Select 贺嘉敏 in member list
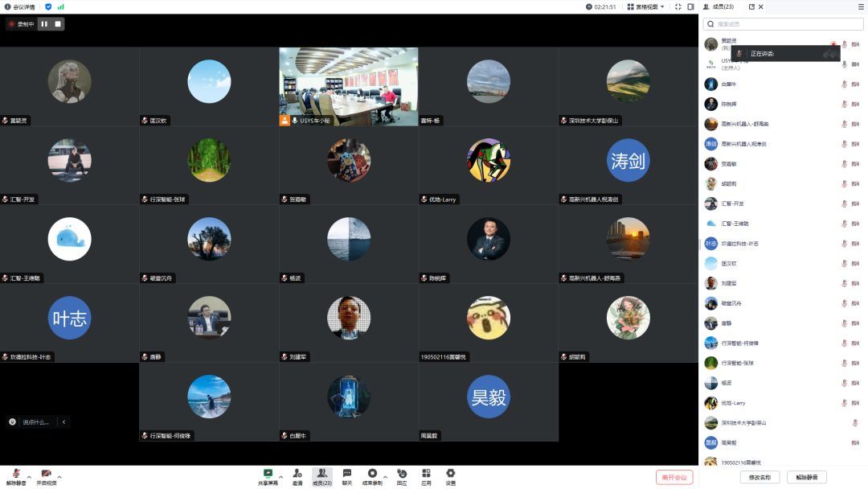Viewport: 868px width, 489px height. [x=783, y=164]
